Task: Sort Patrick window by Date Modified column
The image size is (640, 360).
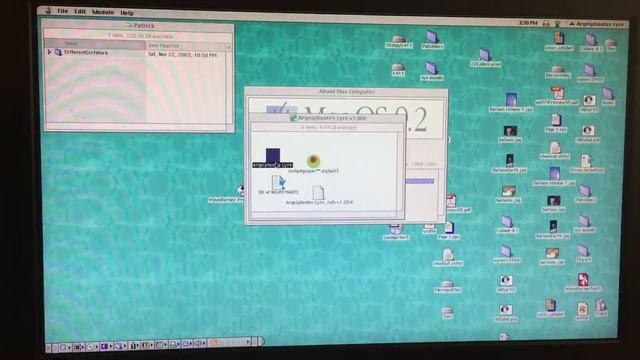Action: (185, 45)
